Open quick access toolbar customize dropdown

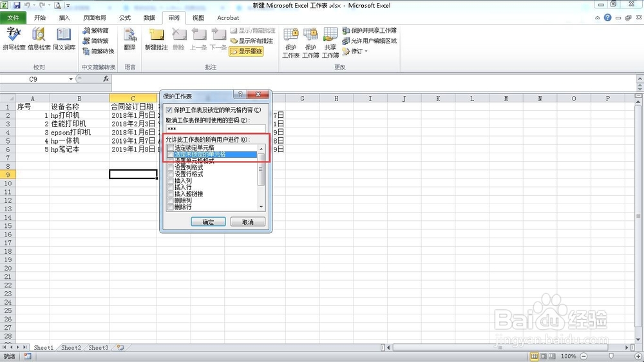coord(68,5)
